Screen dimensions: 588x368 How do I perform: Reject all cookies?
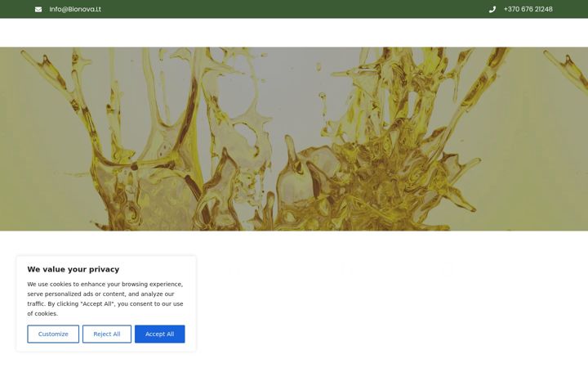[107, 334]
